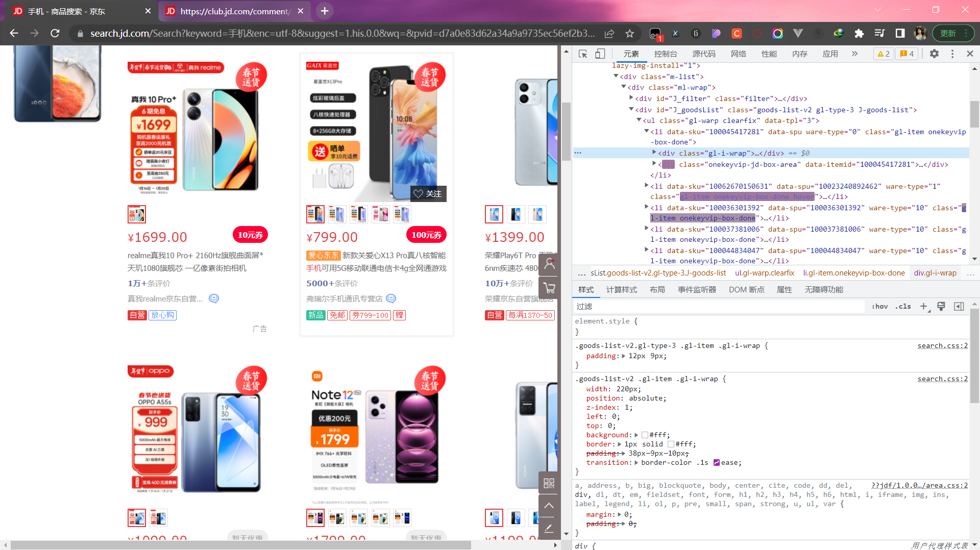Open the media control toolbar icon
Screen dimensions: 980x550
click(x=879, y=33)
